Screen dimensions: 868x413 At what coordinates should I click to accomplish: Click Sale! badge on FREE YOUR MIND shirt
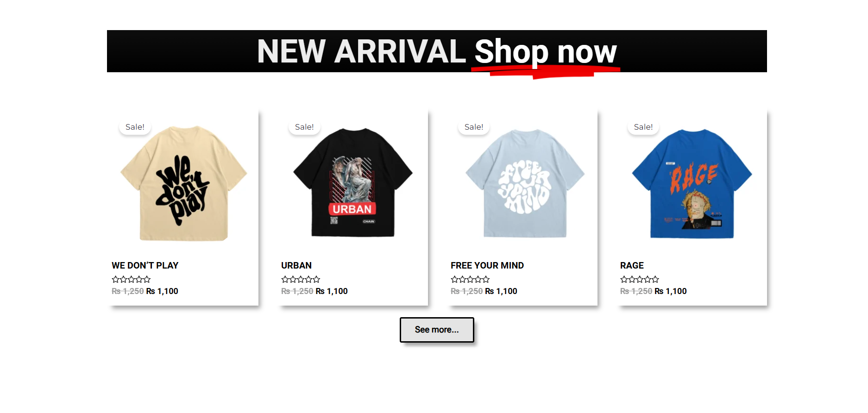click(x=474, y=127)
